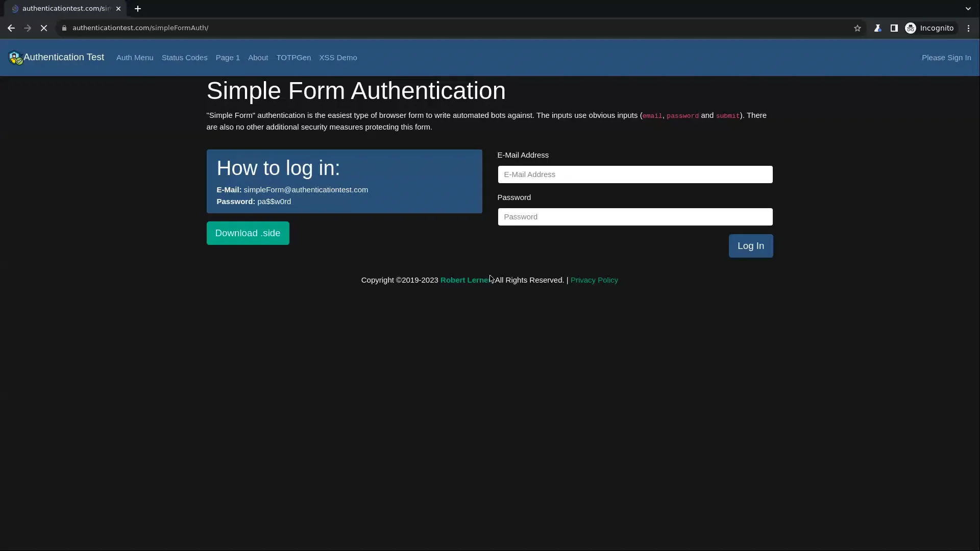
Task: Click the Password field label
Action: 514,197
